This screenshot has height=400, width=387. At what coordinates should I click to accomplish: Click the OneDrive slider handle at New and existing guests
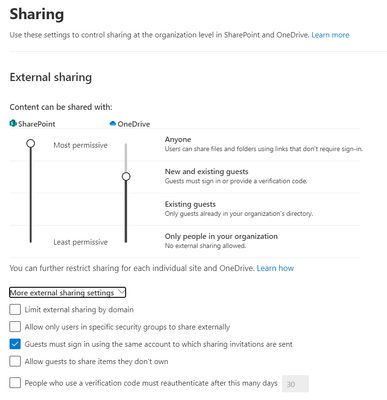point(126,176)
